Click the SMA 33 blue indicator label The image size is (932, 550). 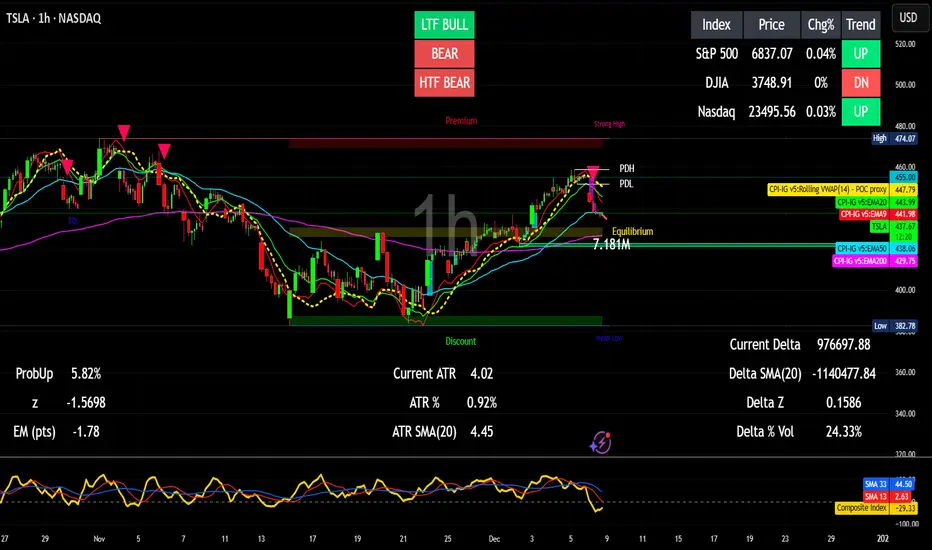click(x=889, y=484)
